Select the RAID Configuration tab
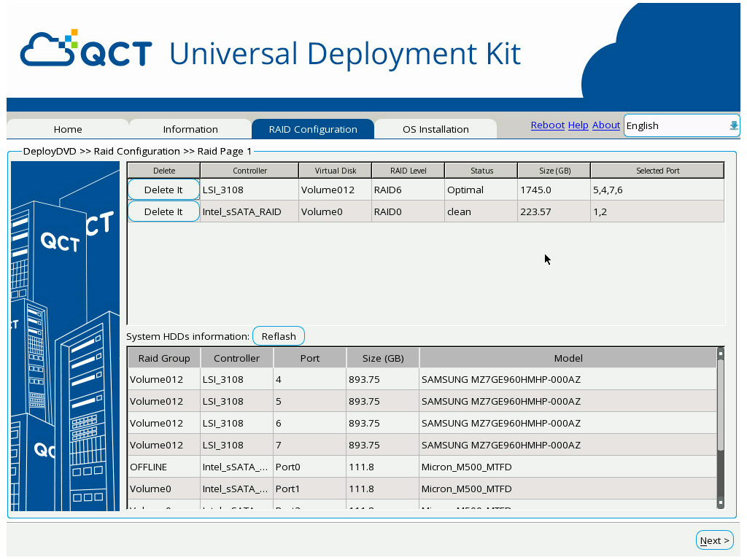 pos(313,129)
